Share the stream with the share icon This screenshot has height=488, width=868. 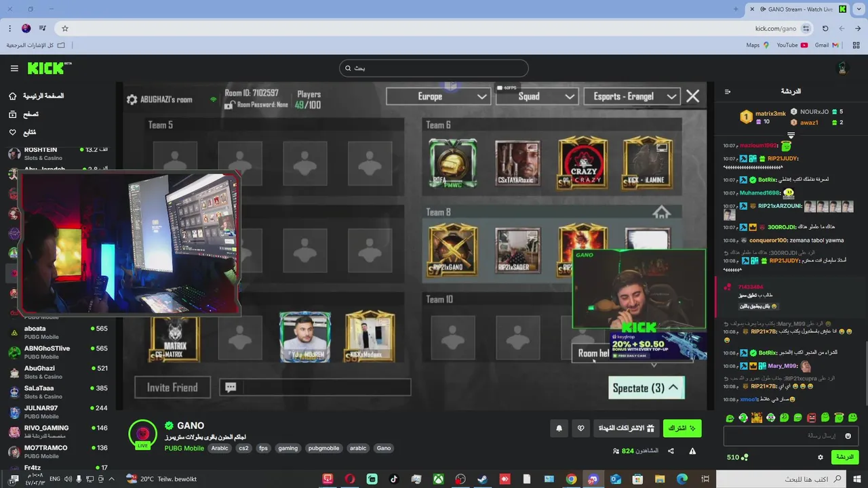pos(671,451)
